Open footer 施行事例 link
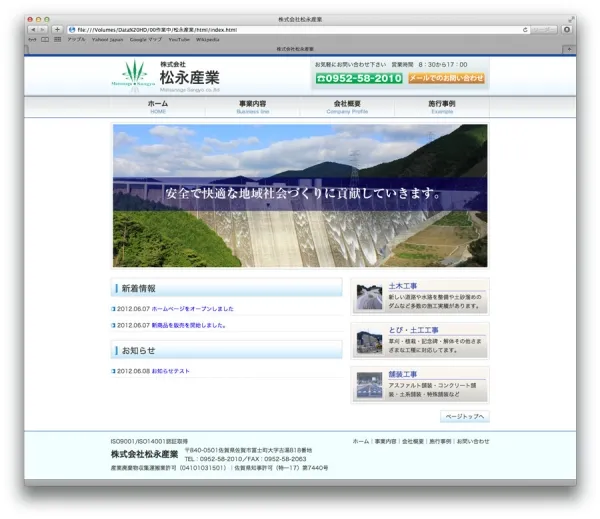Screen dimensions: 600x519 (440, 441)
